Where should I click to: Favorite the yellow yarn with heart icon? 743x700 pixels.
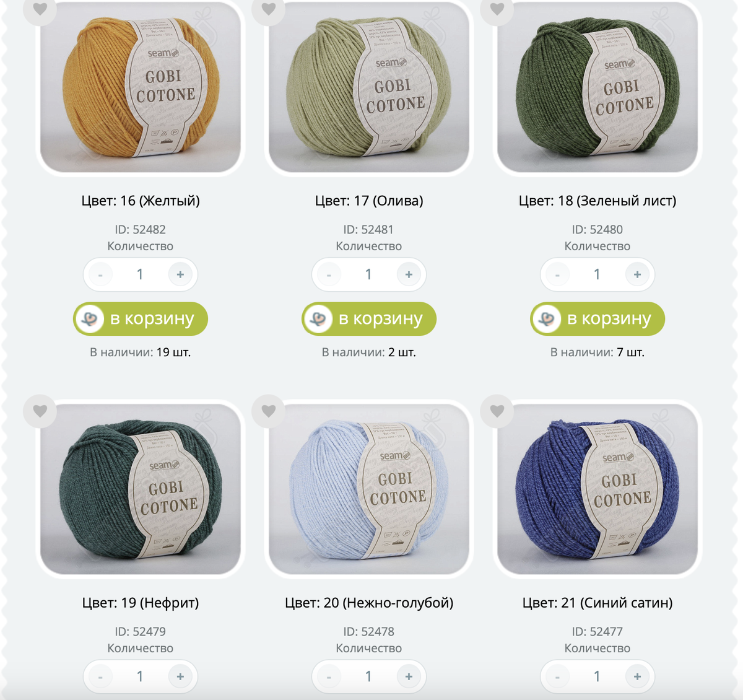pos(40,9)
